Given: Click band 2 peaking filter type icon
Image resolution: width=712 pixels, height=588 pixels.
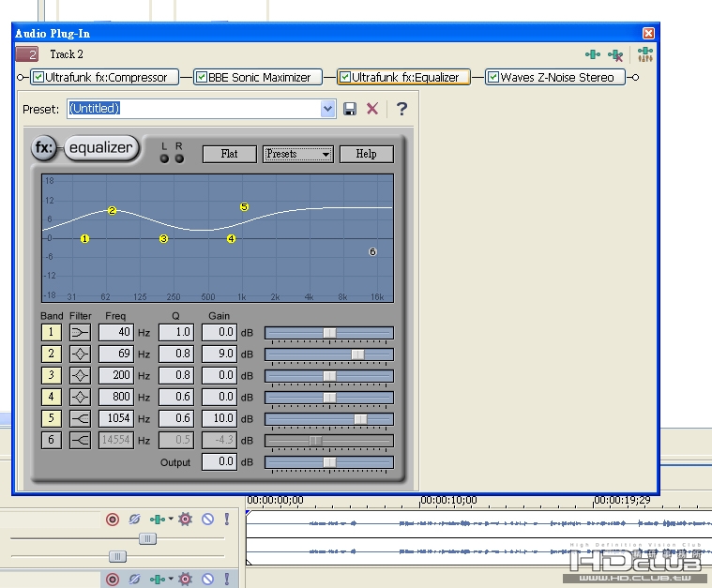Looking at the screenshot, I should 80,354.
